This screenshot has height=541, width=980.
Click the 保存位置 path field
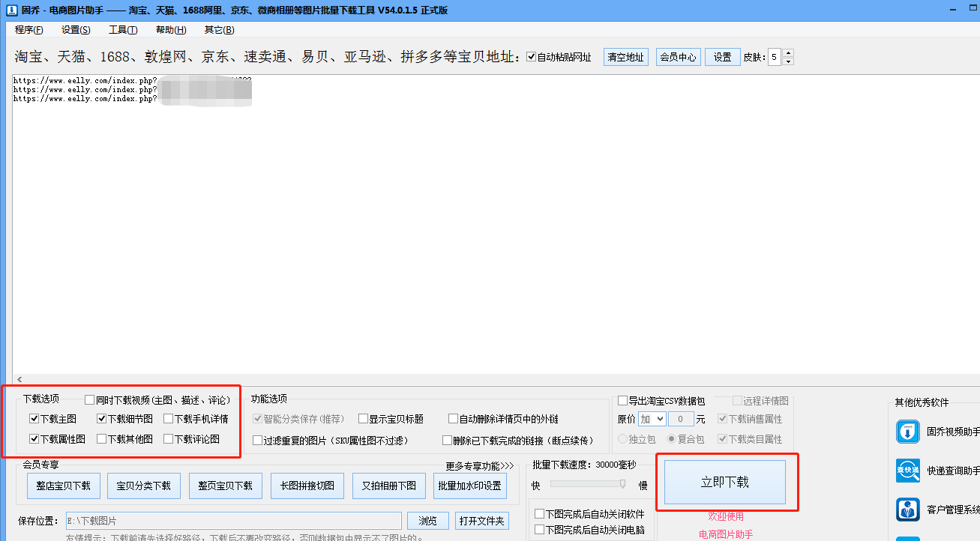232,521
